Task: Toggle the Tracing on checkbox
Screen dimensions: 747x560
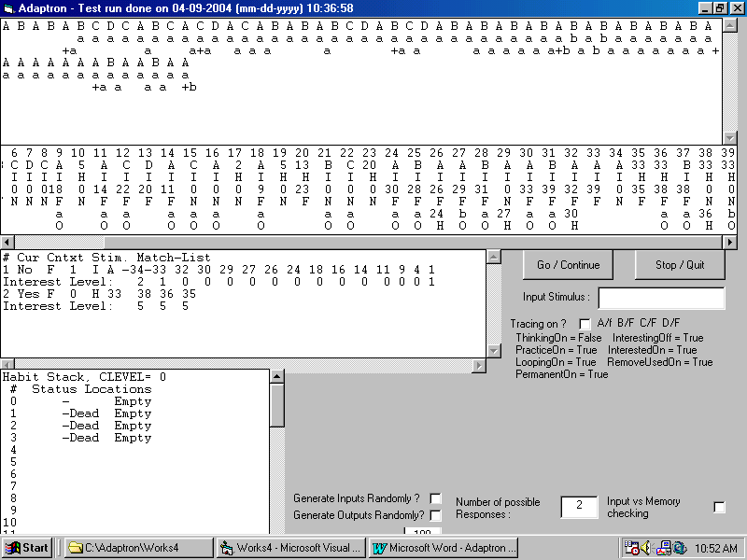Action: [585, 324]
